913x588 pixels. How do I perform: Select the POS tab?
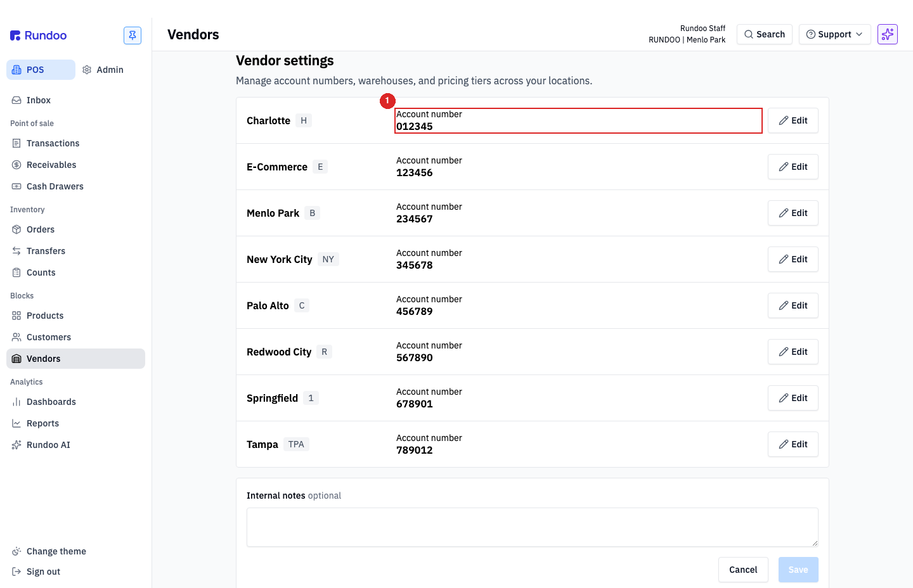click(x=41, y=70)
